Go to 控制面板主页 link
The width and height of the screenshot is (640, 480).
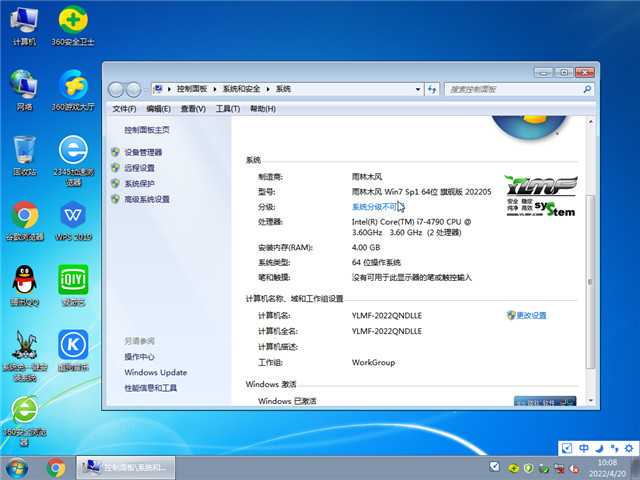click(147, 130)
